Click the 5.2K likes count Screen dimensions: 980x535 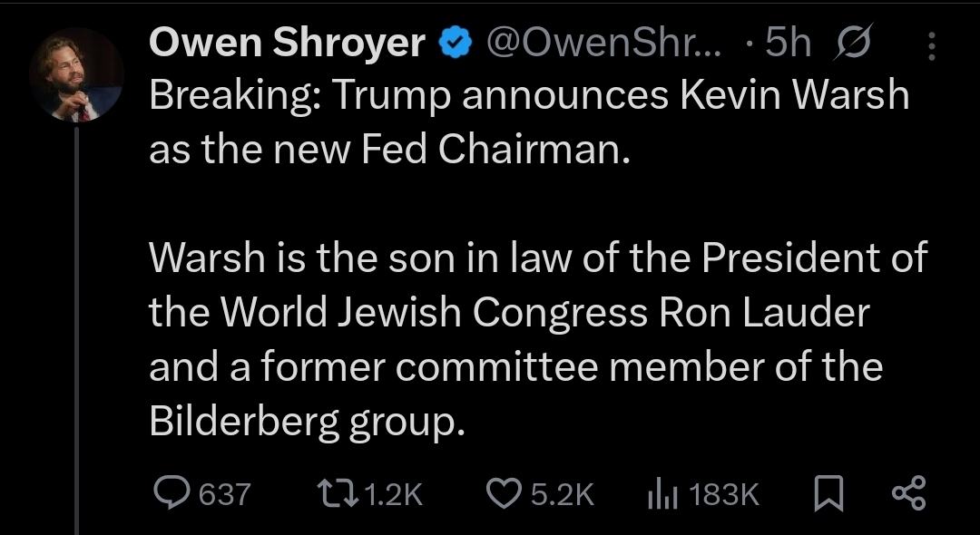point(563,494)
